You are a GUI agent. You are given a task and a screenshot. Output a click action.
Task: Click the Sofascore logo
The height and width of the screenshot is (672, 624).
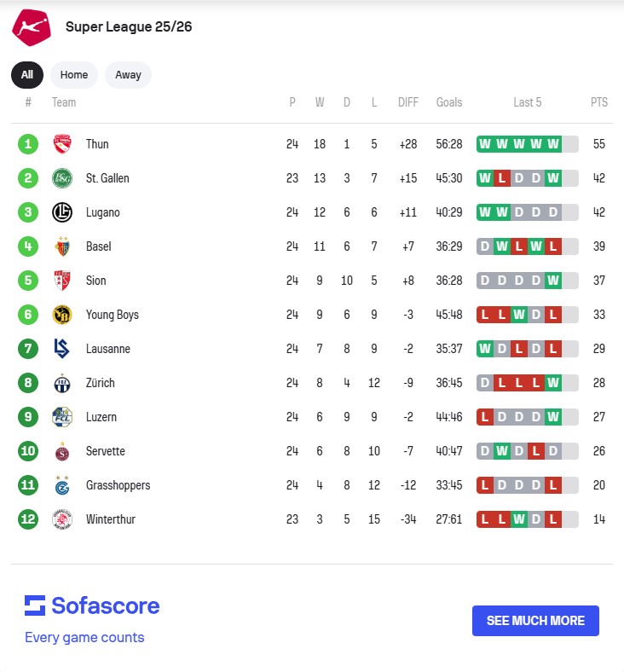click(x=92, y=606)
